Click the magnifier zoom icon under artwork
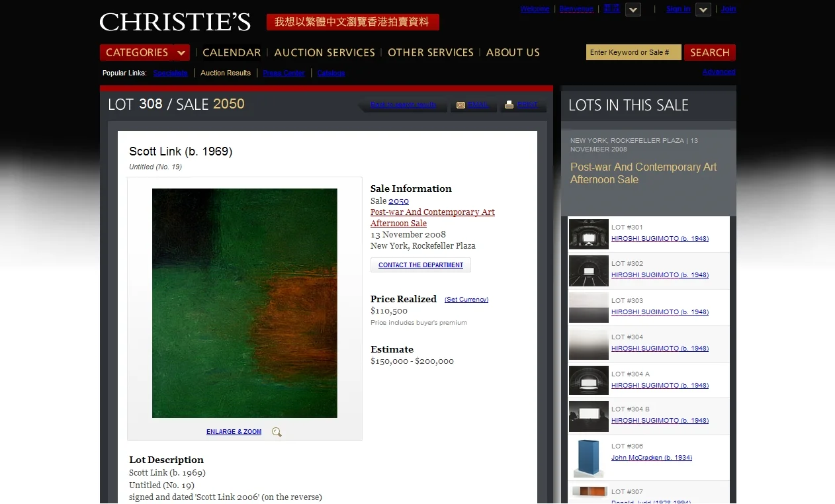 [277, 432]
